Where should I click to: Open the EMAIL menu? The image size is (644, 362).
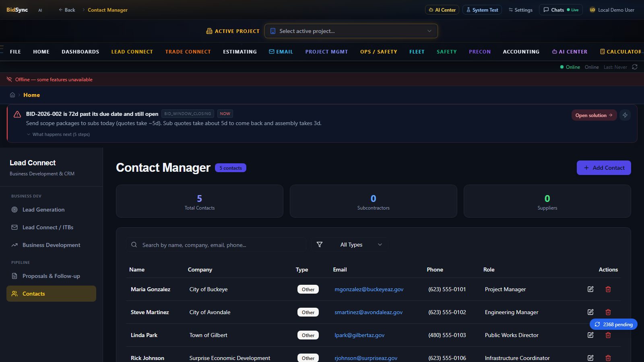(281, 51)
